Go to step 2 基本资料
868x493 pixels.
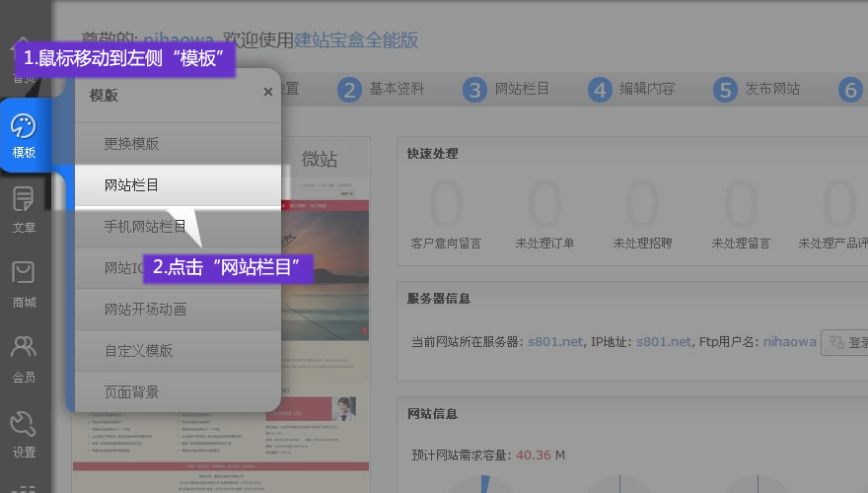381,90
